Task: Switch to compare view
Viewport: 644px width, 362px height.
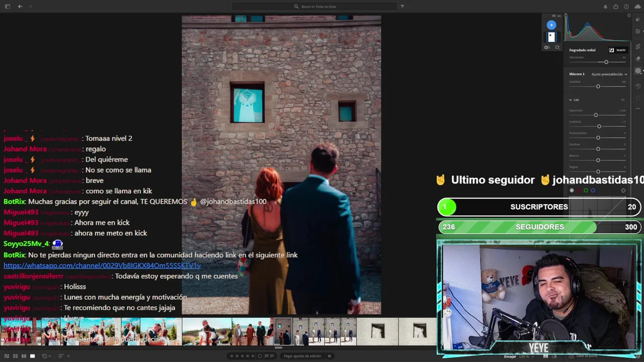Action: click(x=24, y=356)
